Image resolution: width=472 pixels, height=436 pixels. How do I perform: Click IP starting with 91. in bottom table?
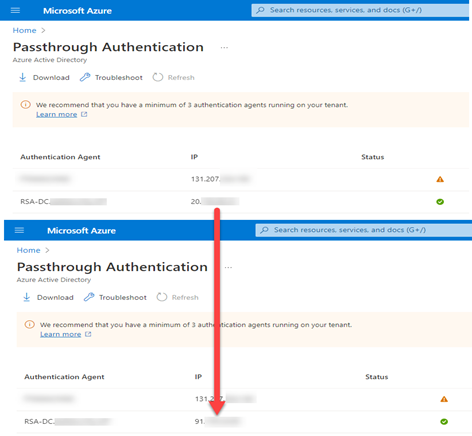click(217, 421)
